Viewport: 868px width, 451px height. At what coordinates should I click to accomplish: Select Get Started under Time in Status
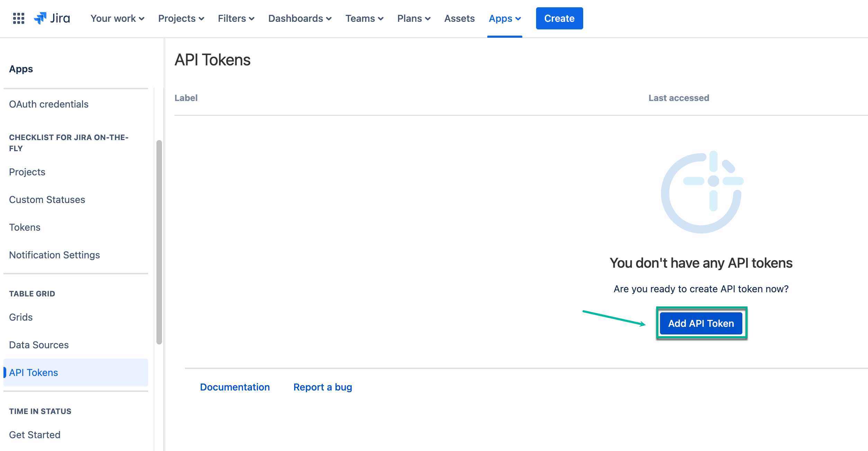(x=35, y=435)
